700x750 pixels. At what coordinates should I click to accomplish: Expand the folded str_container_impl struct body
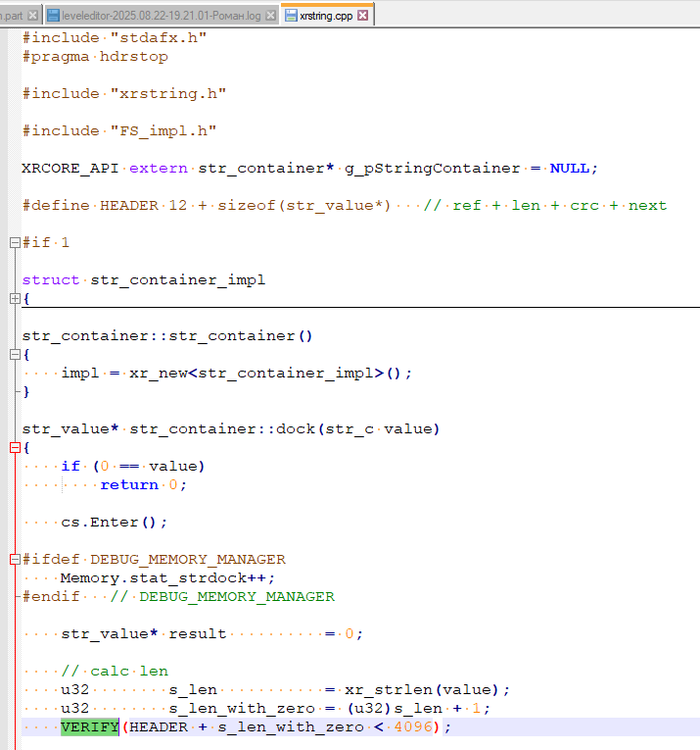tap(15, 298)
